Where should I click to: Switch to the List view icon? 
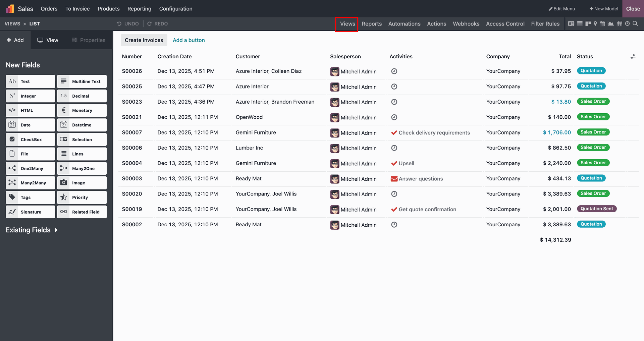pyautogui.click(x=580, y=23)
